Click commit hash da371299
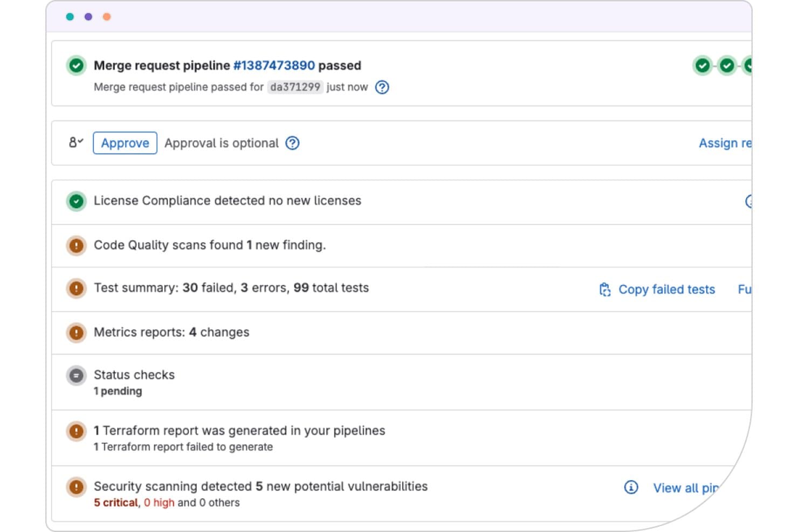Screen dimensions: 798x532 [295, 87]
